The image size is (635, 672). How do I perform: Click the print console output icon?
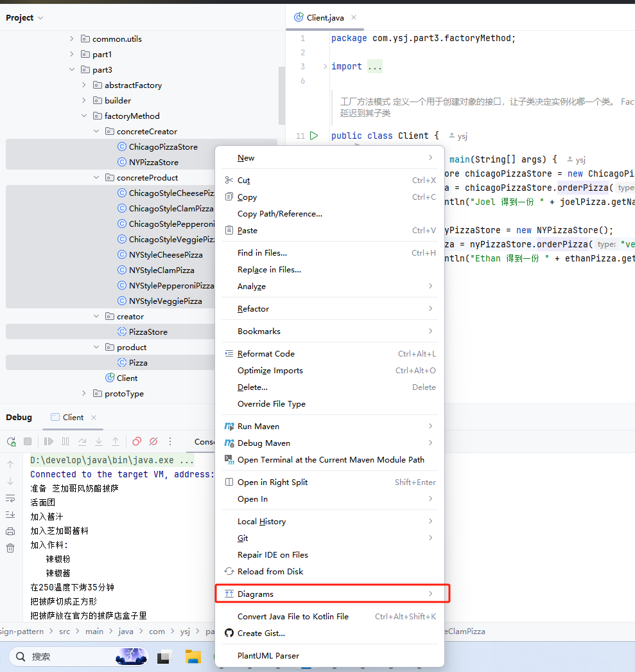10,531
